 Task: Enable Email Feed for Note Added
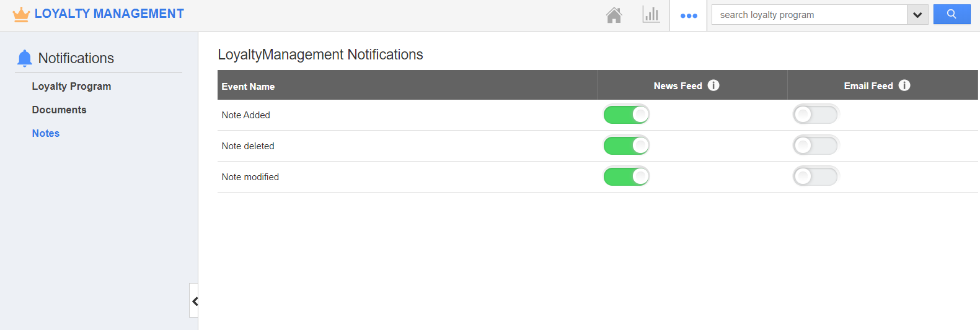pyautogui.click(x=815, y=115)
